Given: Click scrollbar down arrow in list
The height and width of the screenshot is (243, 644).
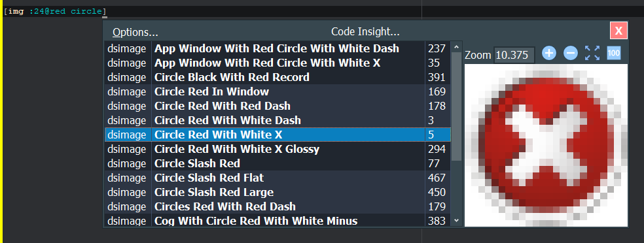Looking at the screenshot, I should (456, 220).
